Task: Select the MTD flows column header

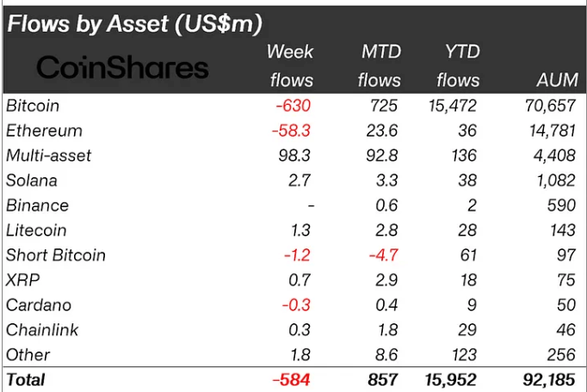Action: coord(380,65)
